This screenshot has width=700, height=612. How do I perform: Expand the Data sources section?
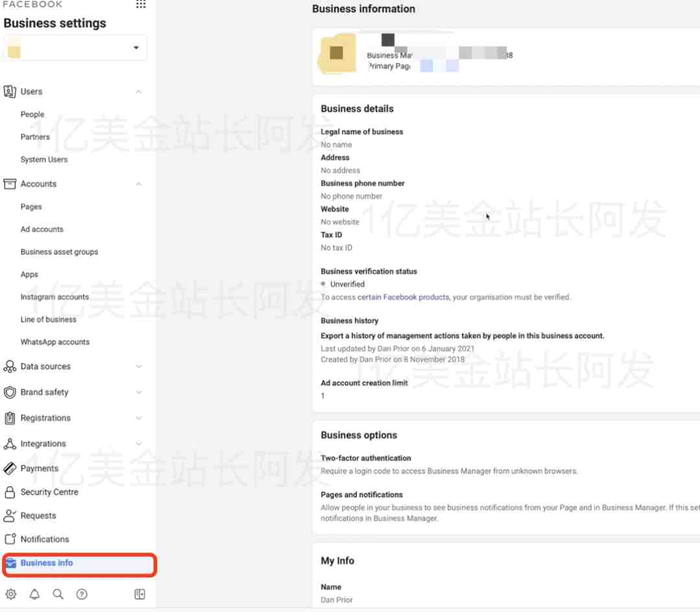point(139,367)
